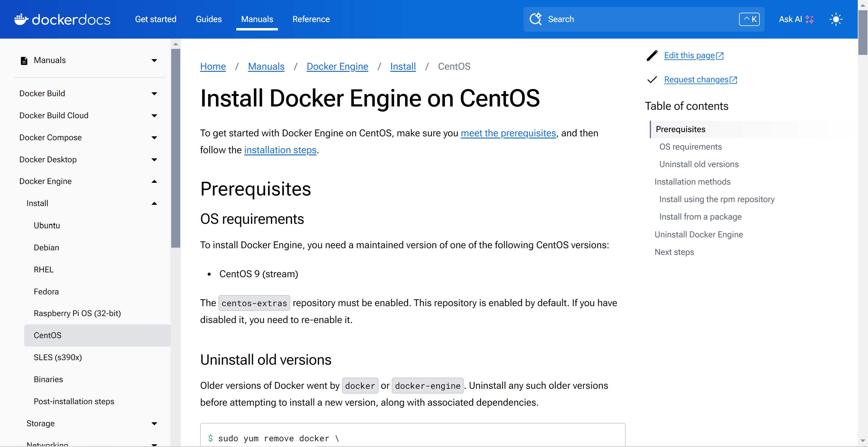Screen dimensions: 868x447
Task: Expand the Manuals section dropdown arrow
Action: pos(154,61)
